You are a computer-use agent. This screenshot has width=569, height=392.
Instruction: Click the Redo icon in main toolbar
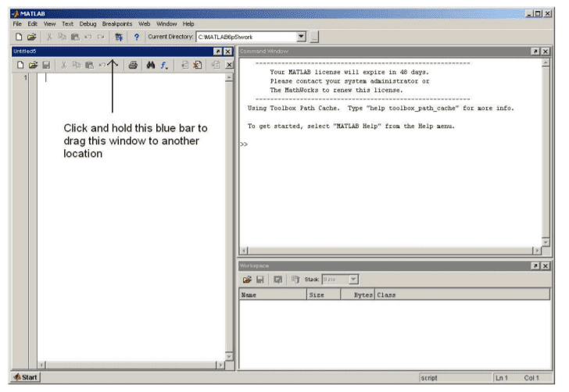click(101, 37)
